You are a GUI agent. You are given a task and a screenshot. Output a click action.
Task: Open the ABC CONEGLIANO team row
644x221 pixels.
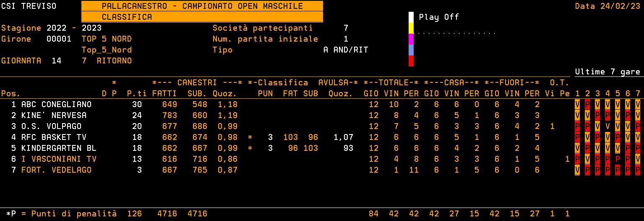pyautogui.click(x=56, y=105)
